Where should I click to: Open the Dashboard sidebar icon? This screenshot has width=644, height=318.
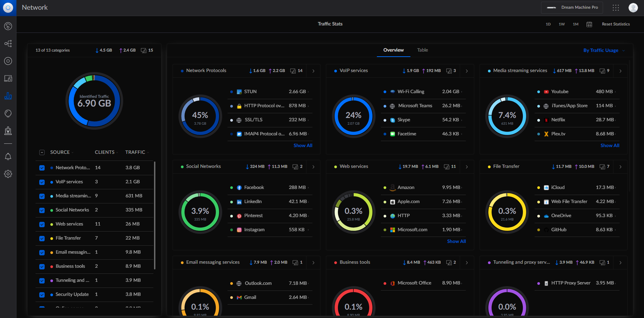[x=8, y=26]
